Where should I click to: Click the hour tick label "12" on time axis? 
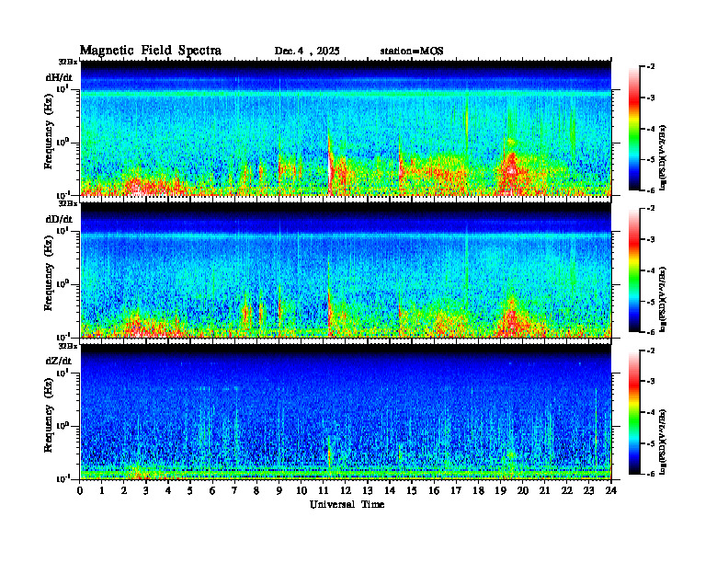point(345,490)
